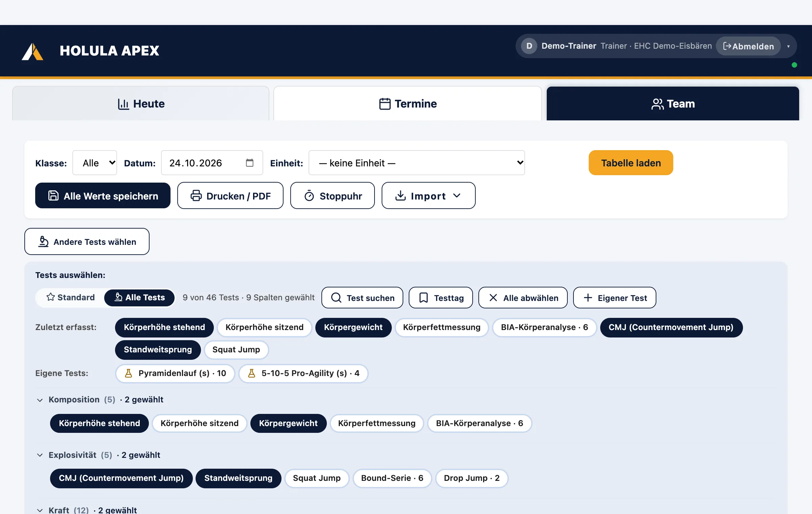812x514 pixels.
Task: Click the Abmelden logout button
Action: (x=748, y=46)
